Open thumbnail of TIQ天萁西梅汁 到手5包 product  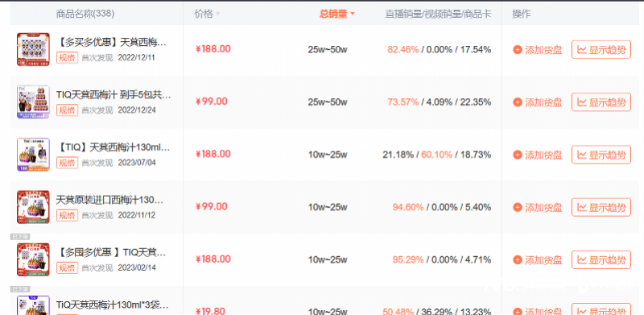tap(33, 102)
